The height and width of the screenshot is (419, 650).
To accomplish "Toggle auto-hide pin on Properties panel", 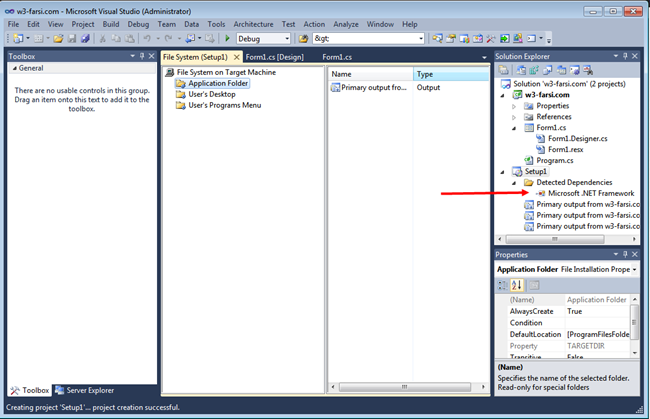I will coord(625,254).
